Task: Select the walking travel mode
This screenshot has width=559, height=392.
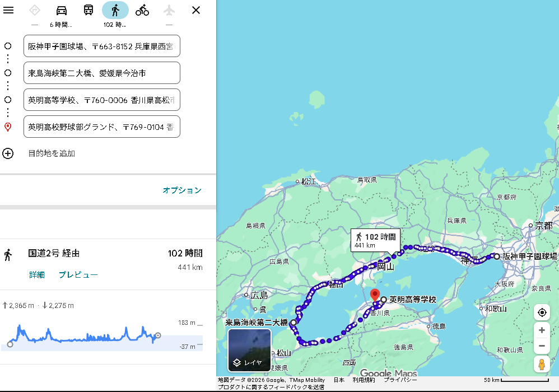Action: [x=115, y=10]
